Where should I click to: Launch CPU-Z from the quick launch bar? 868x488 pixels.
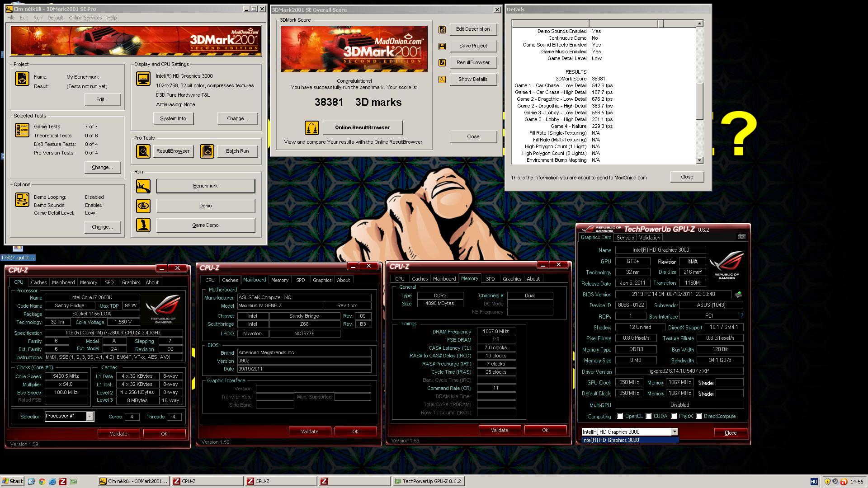tap(63, 482)
